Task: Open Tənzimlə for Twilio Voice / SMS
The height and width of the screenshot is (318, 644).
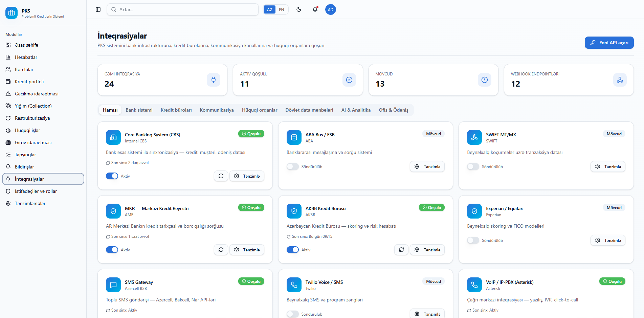Action: 427,314
